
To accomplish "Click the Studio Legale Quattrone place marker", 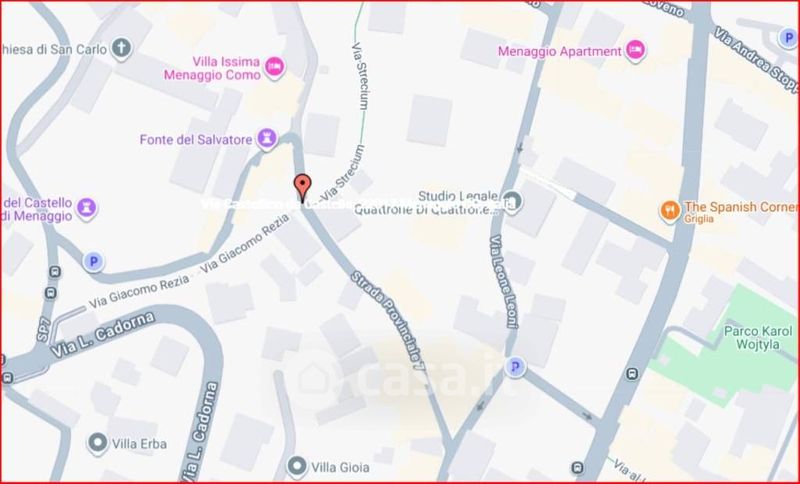I will point(512,200).
